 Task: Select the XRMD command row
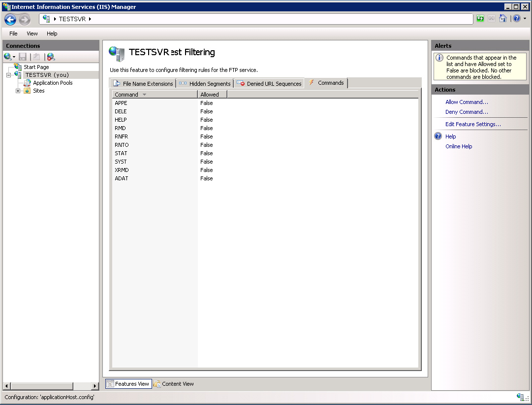pos(265,170)
